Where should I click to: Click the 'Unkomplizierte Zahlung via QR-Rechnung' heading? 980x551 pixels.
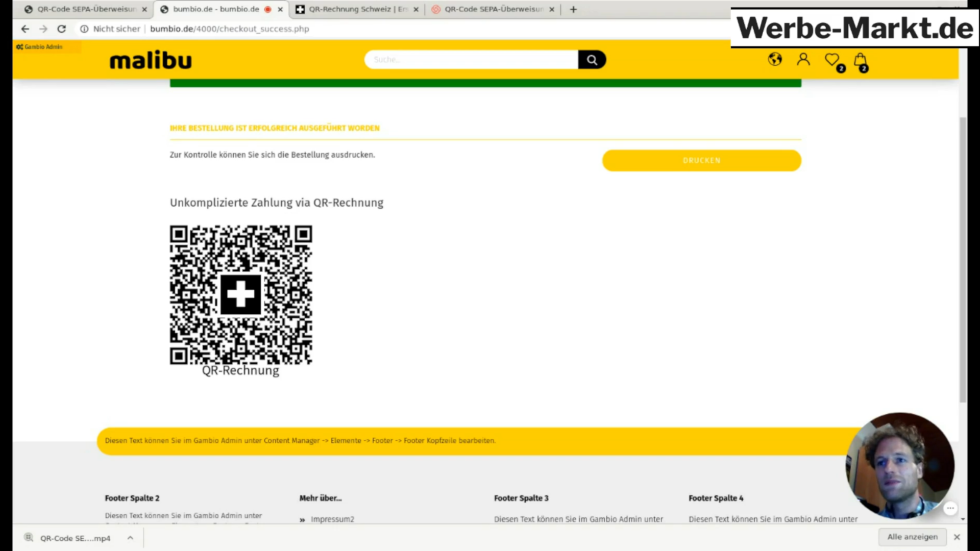click(277, 203)
